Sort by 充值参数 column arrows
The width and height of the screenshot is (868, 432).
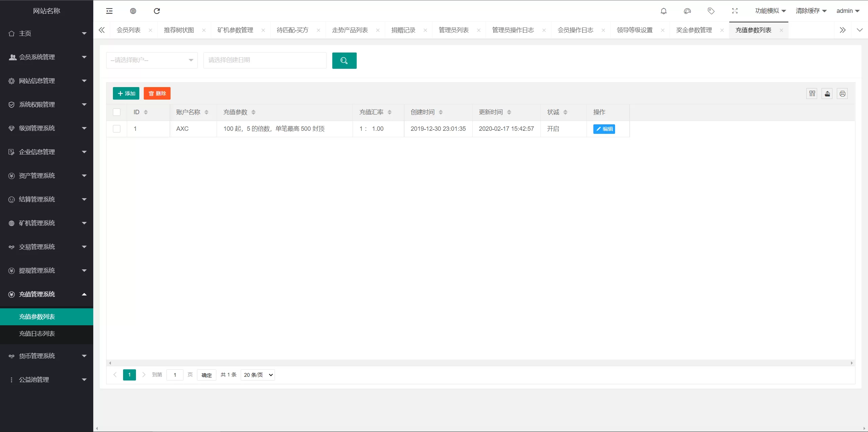point(254,112)
